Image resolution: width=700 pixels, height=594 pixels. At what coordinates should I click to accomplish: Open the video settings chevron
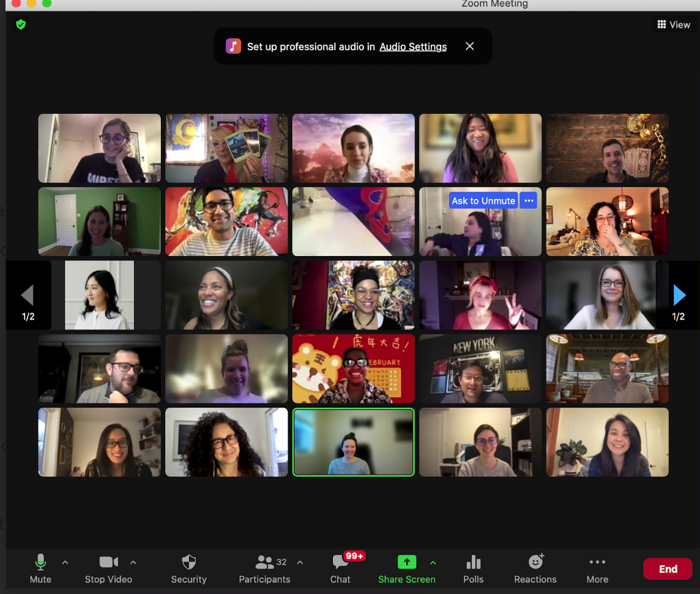[133, 562]
